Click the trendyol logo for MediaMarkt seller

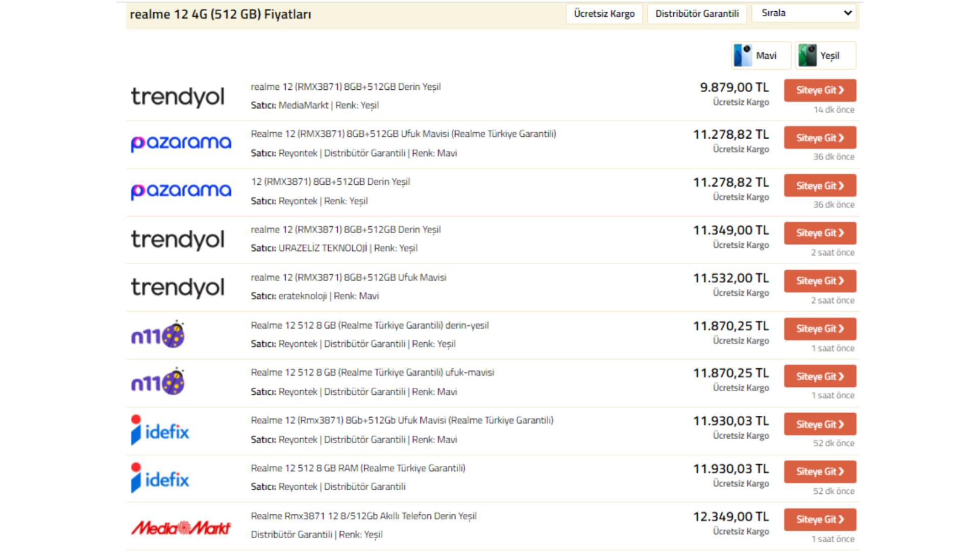pos(177,96)
